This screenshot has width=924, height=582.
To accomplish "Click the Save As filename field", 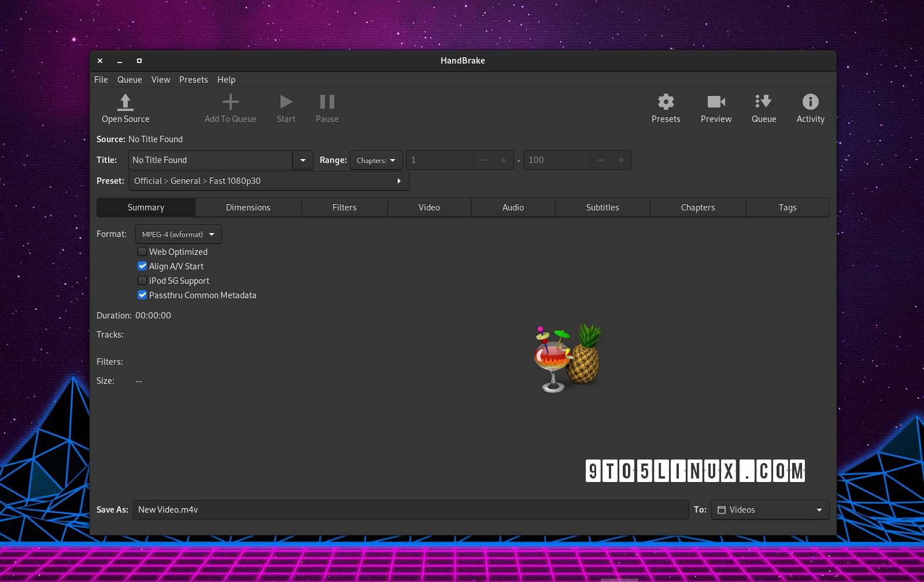I will pyautogui.click(x=411, y=510).
